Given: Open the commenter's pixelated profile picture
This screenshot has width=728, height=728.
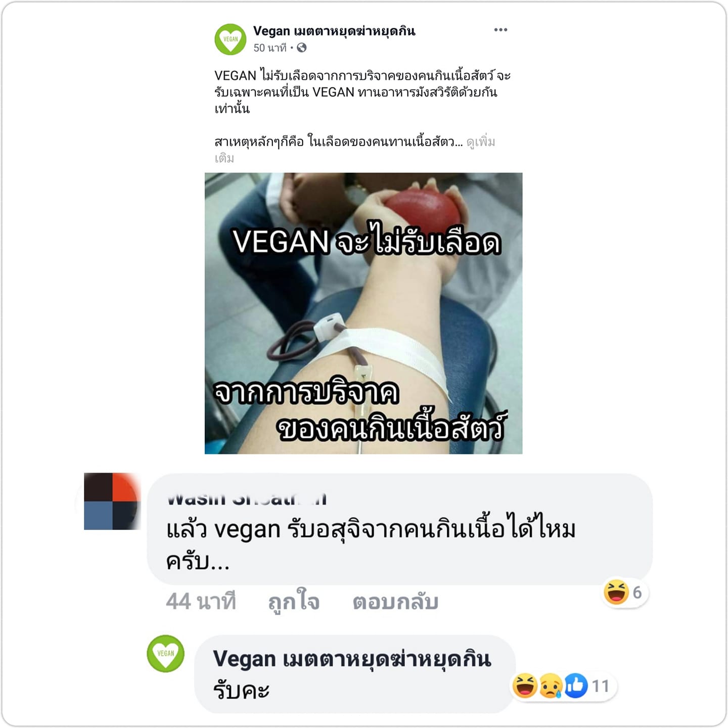Looking at the screenshot, I should [111, 501].
